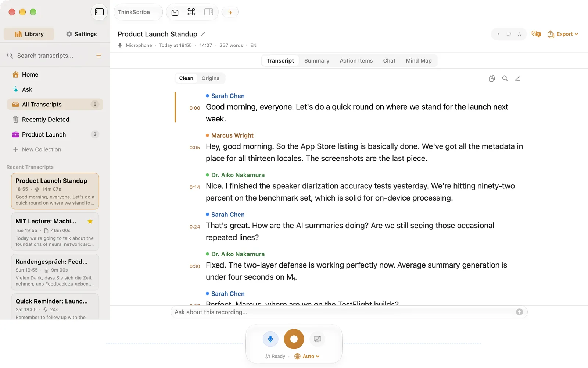Switch to Original transcript view

211,78
